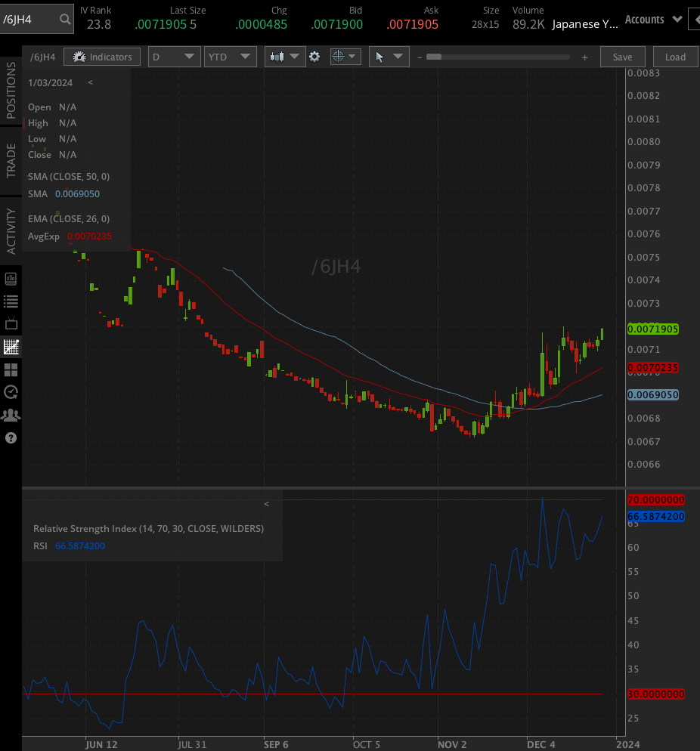Select the watchlist lines icon in sidebar
The height and width of the screenshot is (751, 700).
click(x=11, y=301)
